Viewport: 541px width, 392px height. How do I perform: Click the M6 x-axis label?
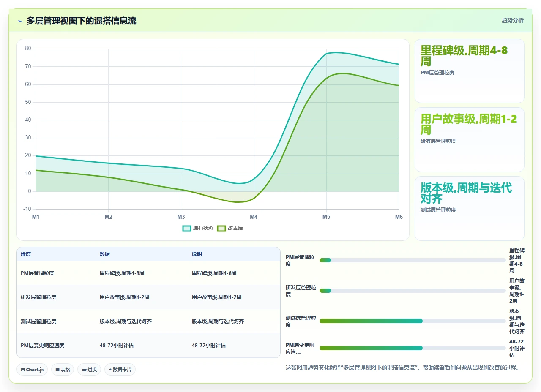399,217
